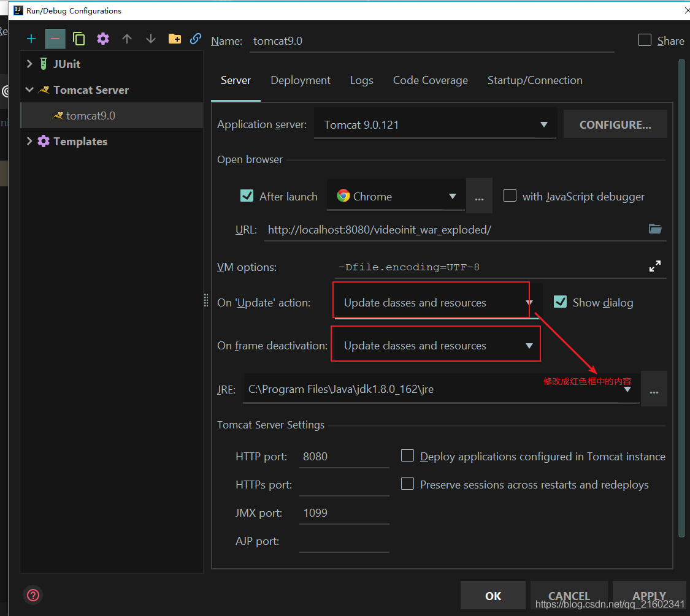This screenshot has height=616, width=690.
Task: Browse for JRE with ellipsis button
Action: pyautogui.click(x=654, y=389)
